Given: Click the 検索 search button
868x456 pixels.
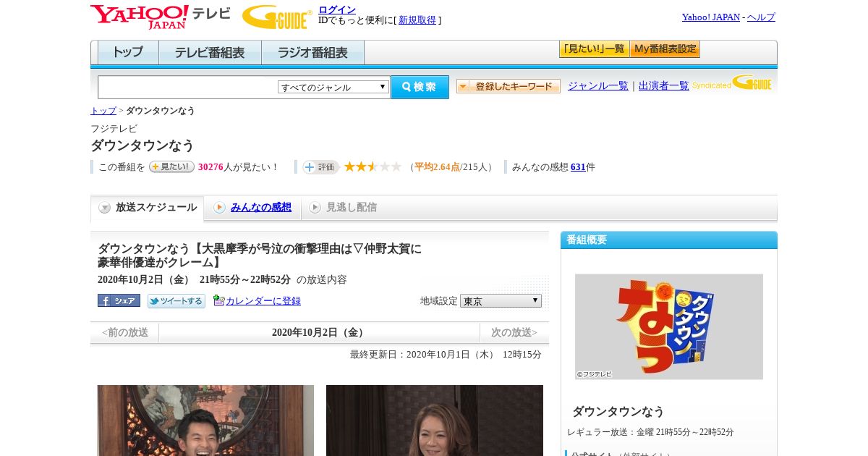Looking at the screenshot, I should pos(420,87).
